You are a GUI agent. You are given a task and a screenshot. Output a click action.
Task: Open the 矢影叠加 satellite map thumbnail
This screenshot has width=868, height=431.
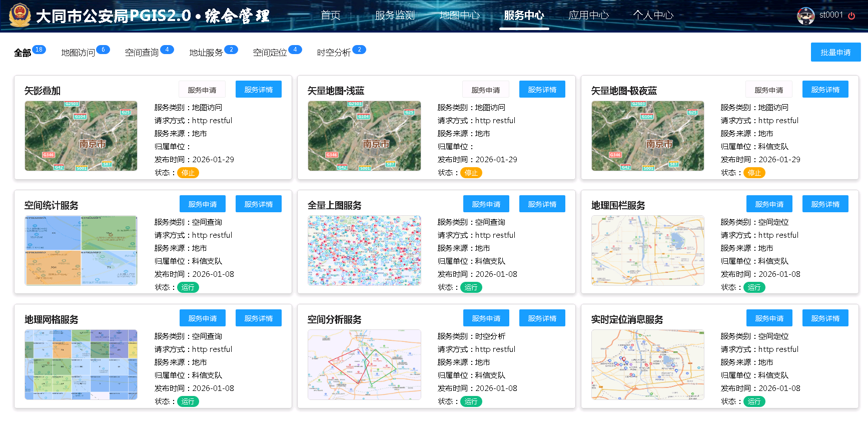(81, 136)
